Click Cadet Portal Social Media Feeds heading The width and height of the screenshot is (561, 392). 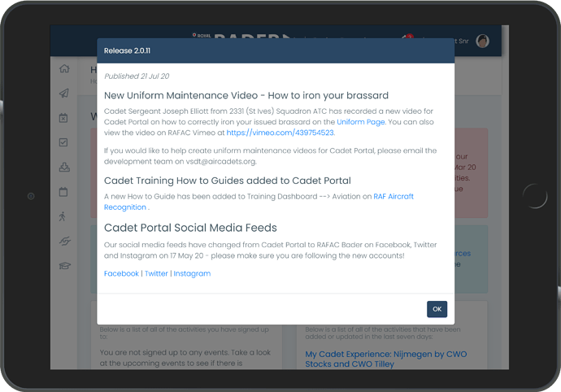190,228
